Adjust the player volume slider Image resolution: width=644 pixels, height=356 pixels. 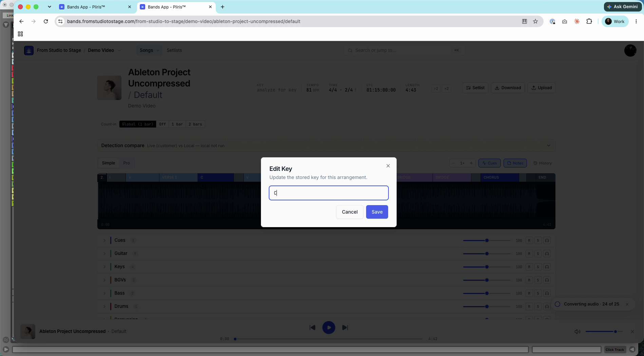[x=604, y=332]
